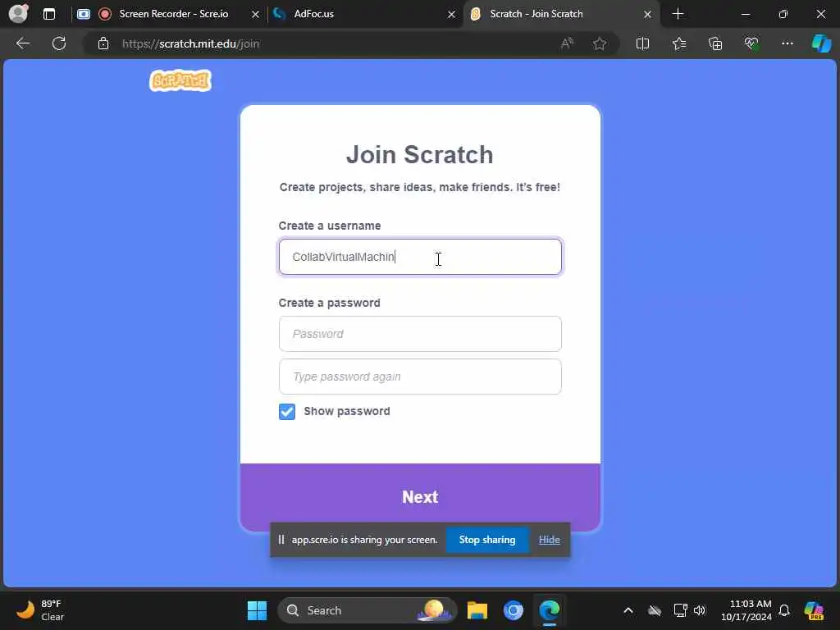Open the Copilot sidebar icon
840x630 pixels.
821,43
